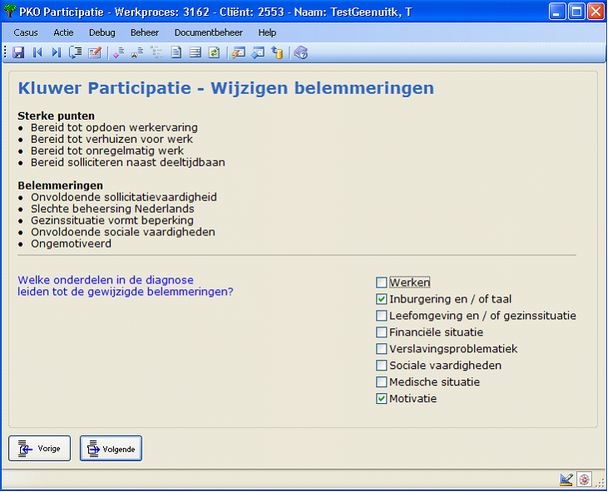Click the greyed tree structure icon
The width and height of the screenshot is (608, 492).
(x=156, y=52)
